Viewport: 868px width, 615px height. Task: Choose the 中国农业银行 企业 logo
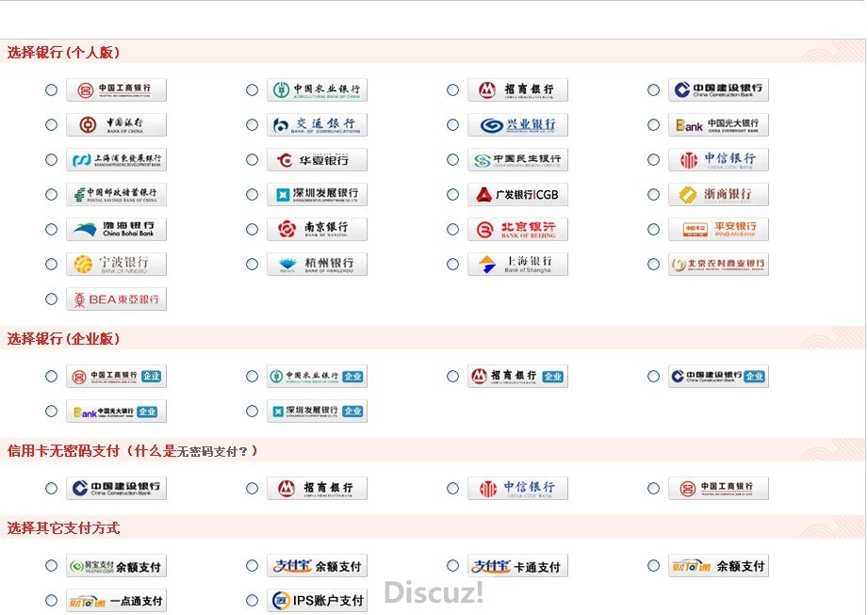point(318,376)
